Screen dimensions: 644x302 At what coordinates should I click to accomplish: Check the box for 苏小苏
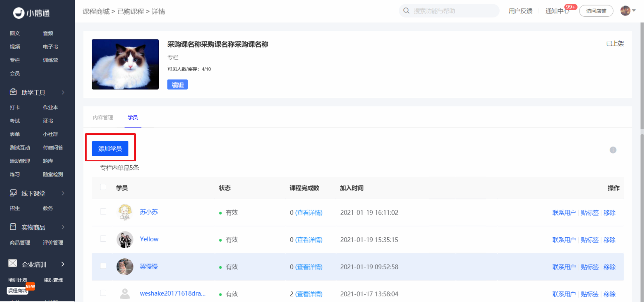[103, 212]
